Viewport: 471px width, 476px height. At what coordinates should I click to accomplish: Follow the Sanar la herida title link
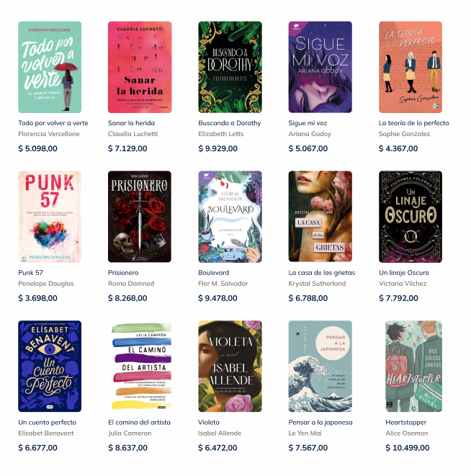click(x=132, y=123)
